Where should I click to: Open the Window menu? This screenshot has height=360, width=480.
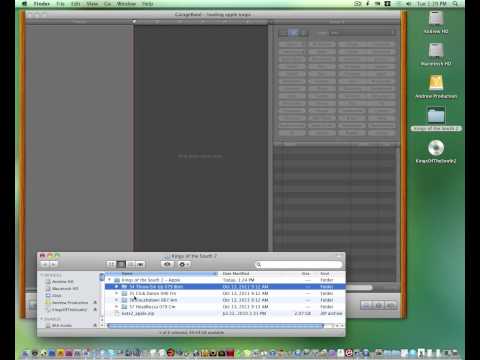(126, 4)
